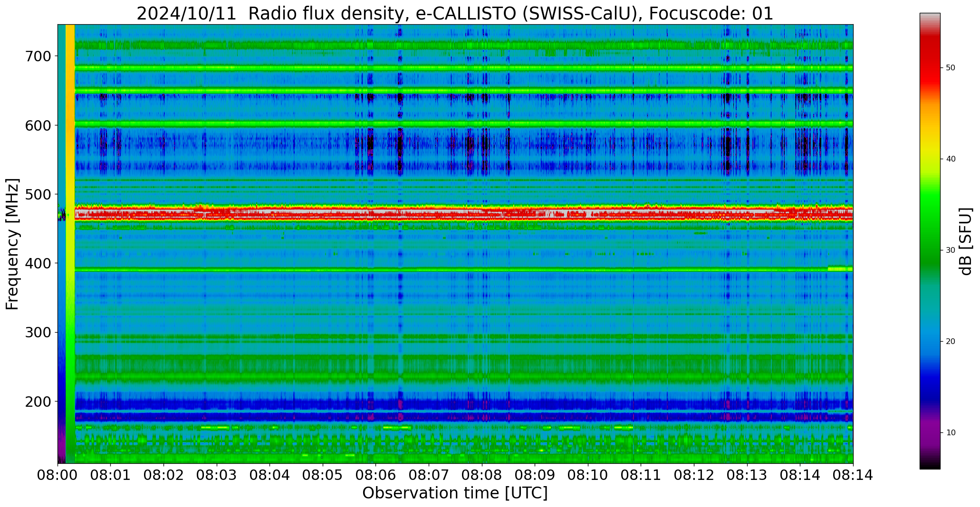Click the 08:01 time tick label
The image size is (980, 507).
(x=111, y=476)
